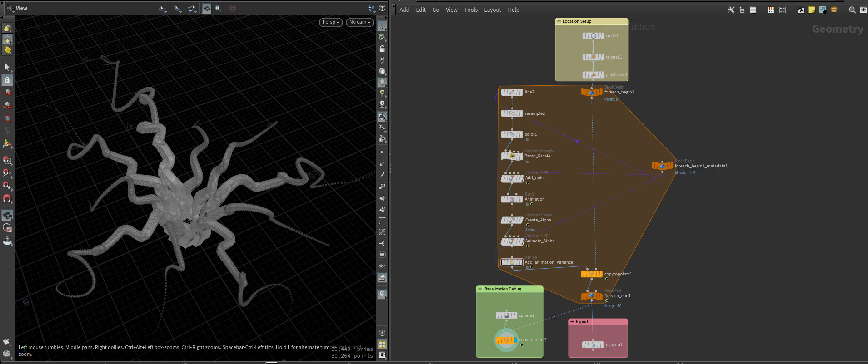Open the No cam camera dropdown

(x=360, y=22)
